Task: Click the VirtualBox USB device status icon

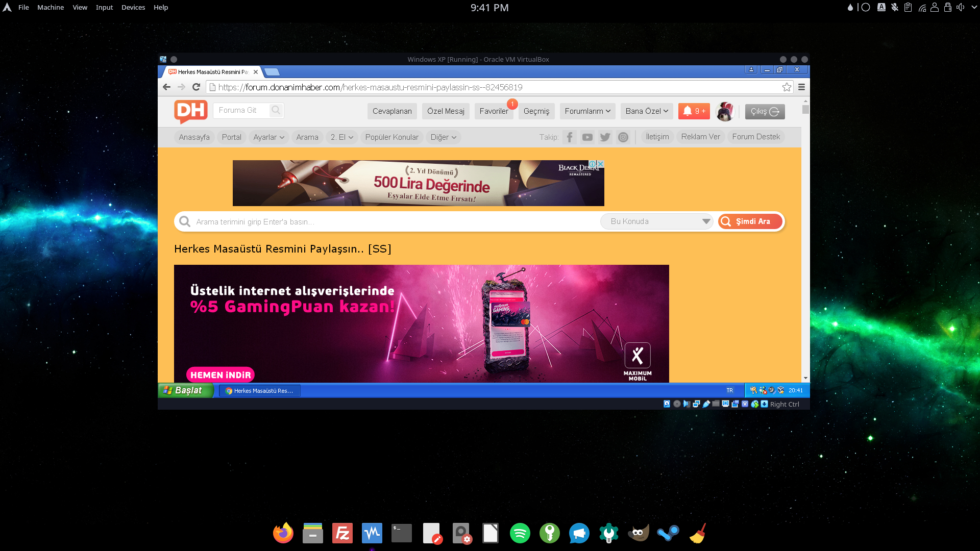Action: (x=706, y=404)
